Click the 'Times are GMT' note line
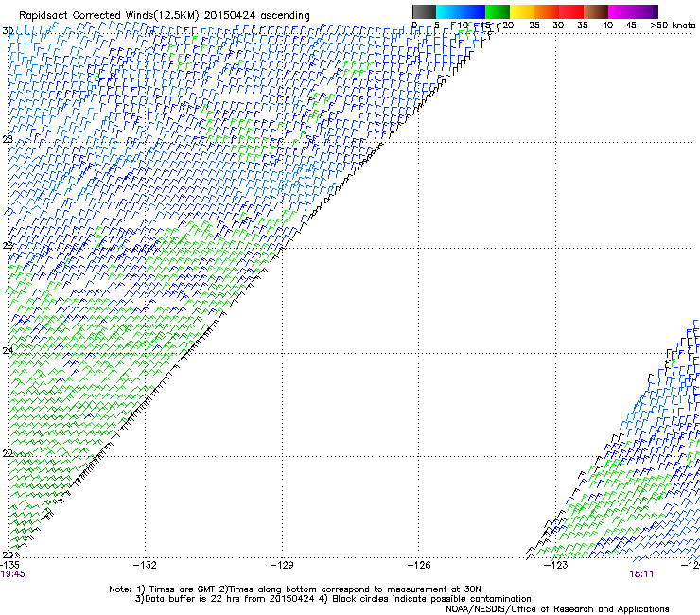Screen dimensions: 700x615 point(295,589)
